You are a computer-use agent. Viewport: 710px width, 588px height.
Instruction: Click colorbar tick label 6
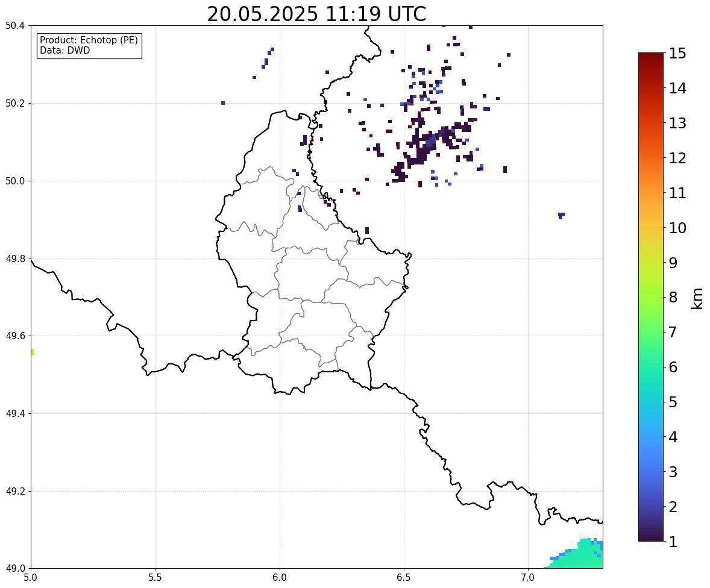pyautogui.click(x=673, y=367)
